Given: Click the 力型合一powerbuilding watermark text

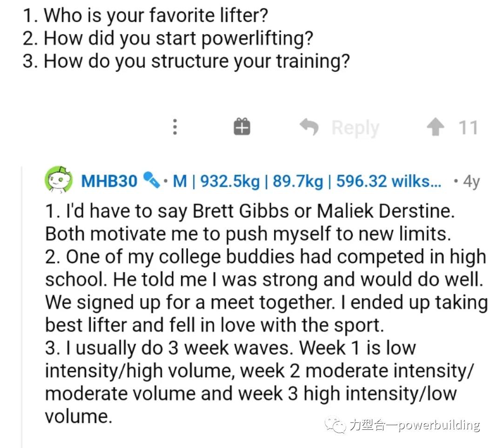Looking at the screenshot, I should (414, 425).
